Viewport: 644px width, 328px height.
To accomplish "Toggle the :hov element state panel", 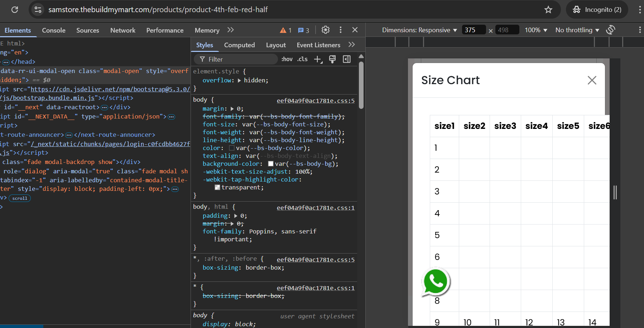I will (x=287, y=59).
